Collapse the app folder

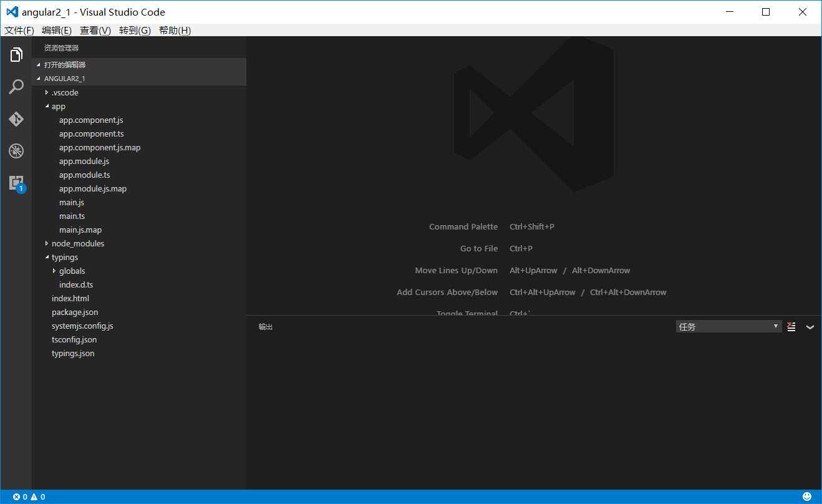click(139, 106)
